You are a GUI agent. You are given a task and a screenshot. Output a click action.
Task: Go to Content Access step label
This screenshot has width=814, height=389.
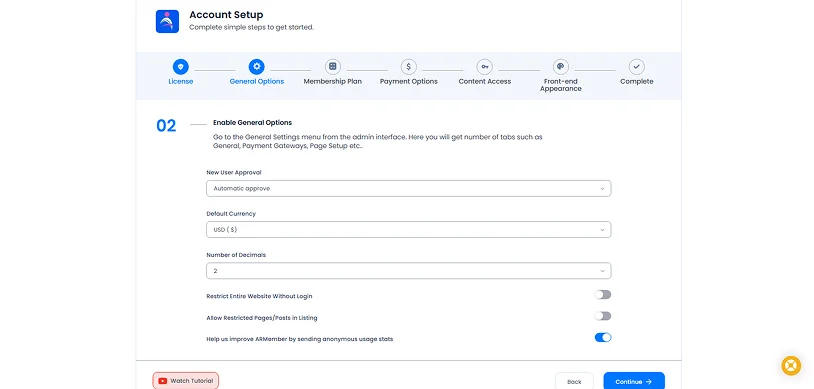coord(484,82)
